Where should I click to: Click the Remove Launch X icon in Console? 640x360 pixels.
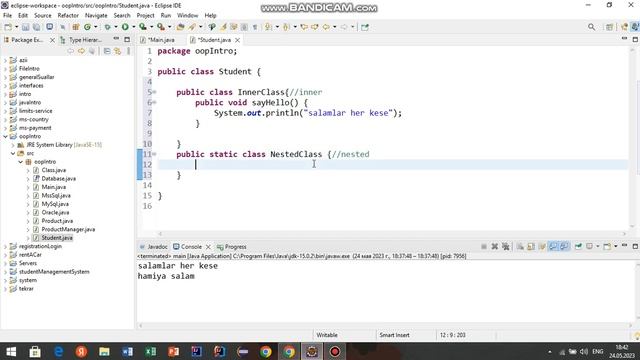495,247
